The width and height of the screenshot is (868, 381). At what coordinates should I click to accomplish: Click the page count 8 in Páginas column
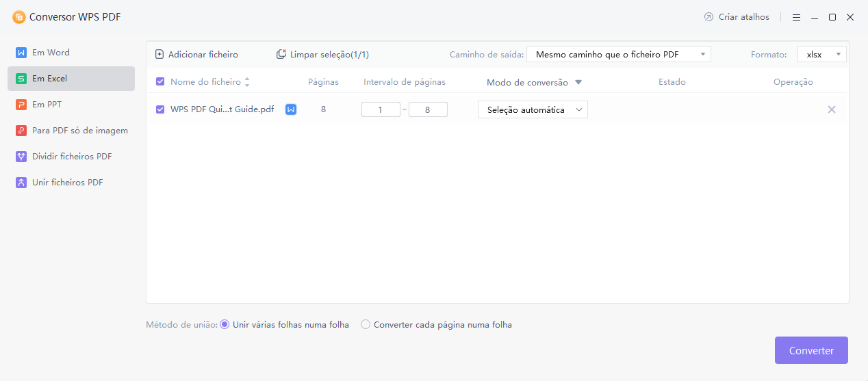(323, 109)
